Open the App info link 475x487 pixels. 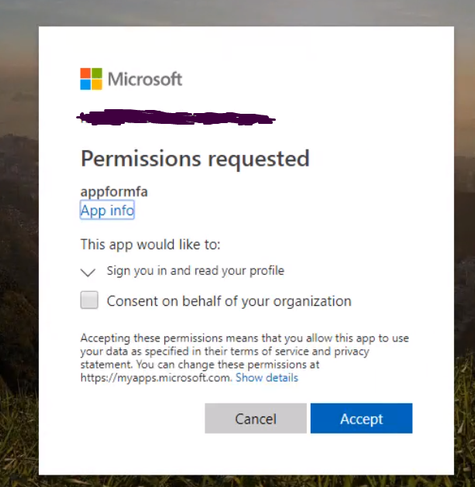coord(107,210)
